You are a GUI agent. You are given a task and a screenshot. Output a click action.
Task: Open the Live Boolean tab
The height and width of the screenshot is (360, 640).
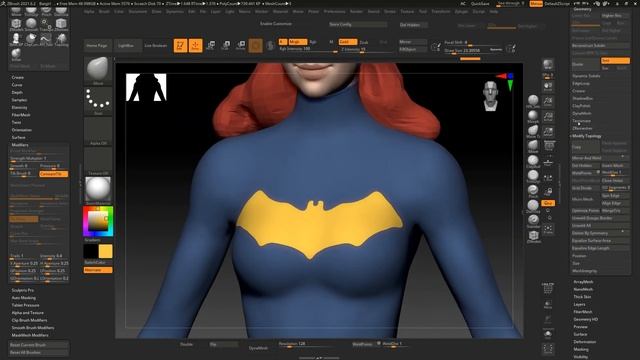156,46
